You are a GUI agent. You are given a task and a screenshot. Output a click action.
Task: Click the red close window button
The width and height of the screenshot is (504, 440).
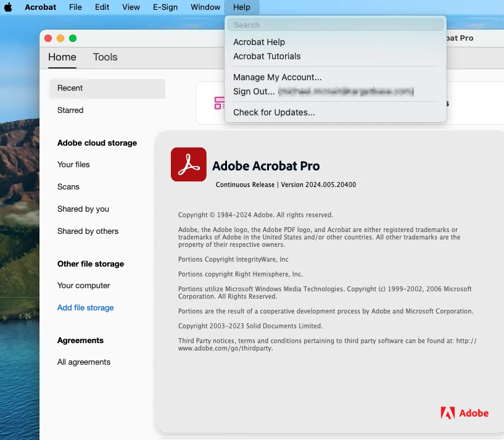(48, 38)
